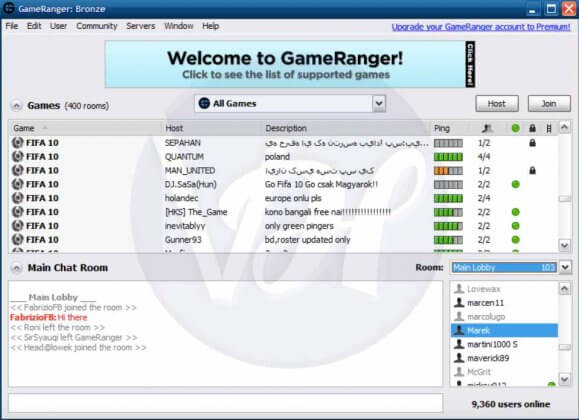Viewport: 579px width, 420px height.
Task: Click the Welcome to GameRanger banner
Action: 285,64
